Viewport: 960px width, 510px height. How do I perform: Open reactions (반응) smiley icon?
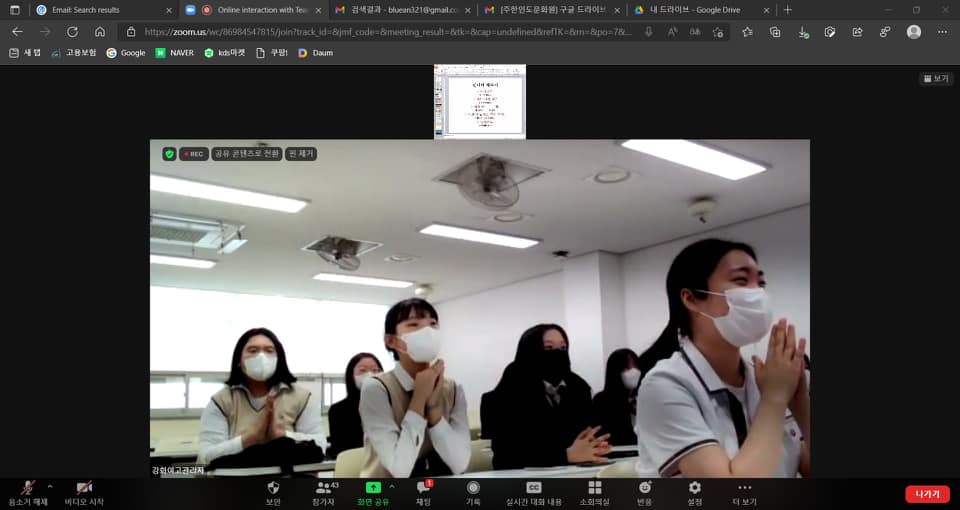click(x=645, y=488)
